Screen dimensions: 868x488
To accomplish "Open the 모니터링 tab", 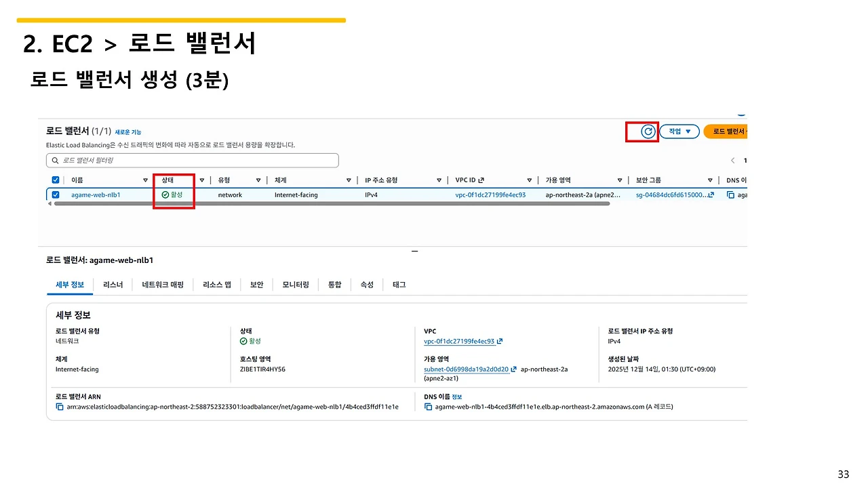I will coord(295,285).
